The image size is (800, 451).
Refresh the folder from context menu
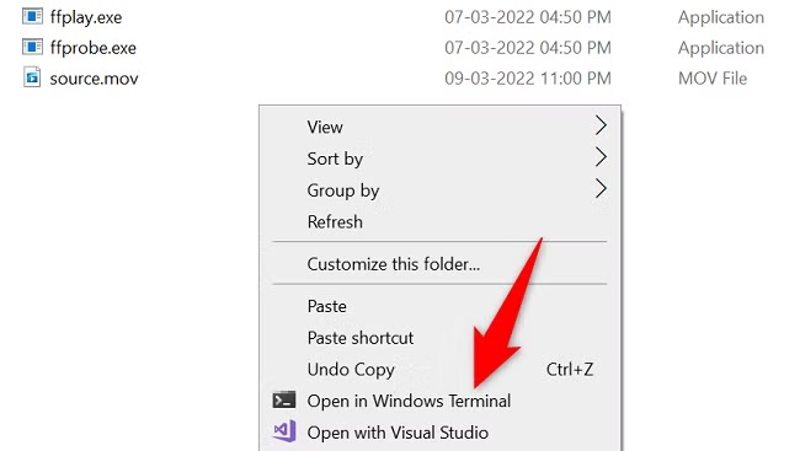click(335, 222)
